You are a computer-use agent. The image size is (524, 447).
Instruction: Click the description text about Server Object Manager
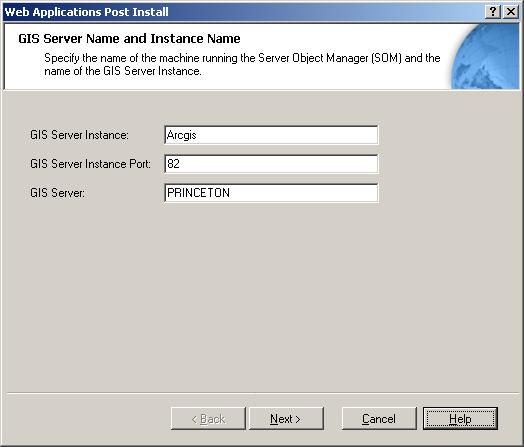click(x=242, y=64)
